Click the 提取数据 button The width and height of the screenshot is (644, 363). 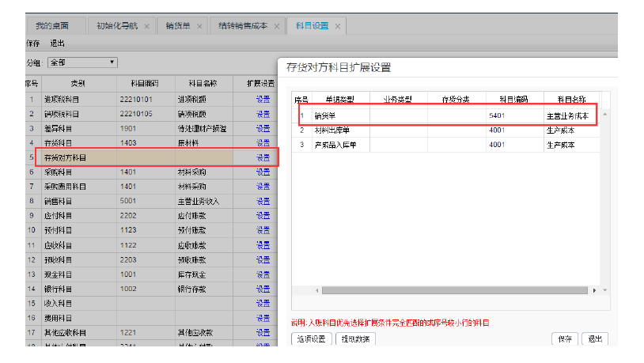click(355, 338)
